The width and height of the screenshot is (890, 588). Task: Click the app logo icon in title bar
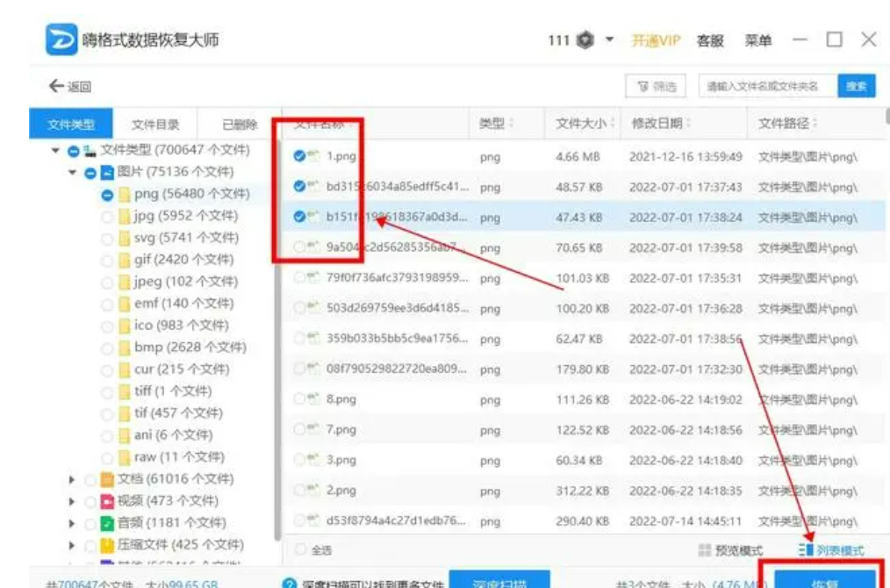[61, 39]
